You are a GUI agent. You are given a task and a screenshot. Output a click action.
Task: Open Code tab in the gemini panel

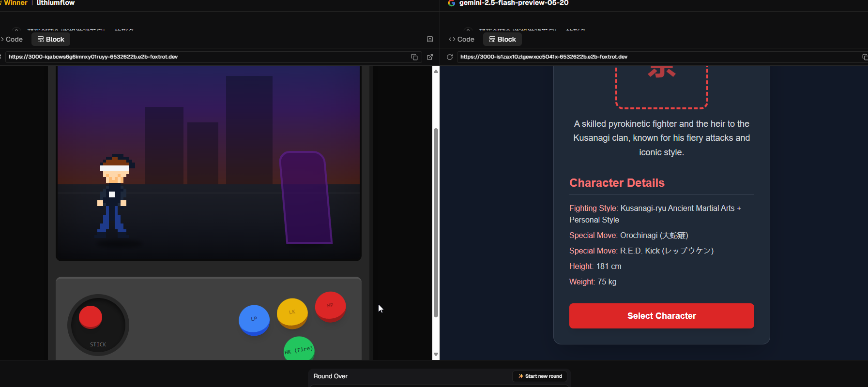click(461, 39)
